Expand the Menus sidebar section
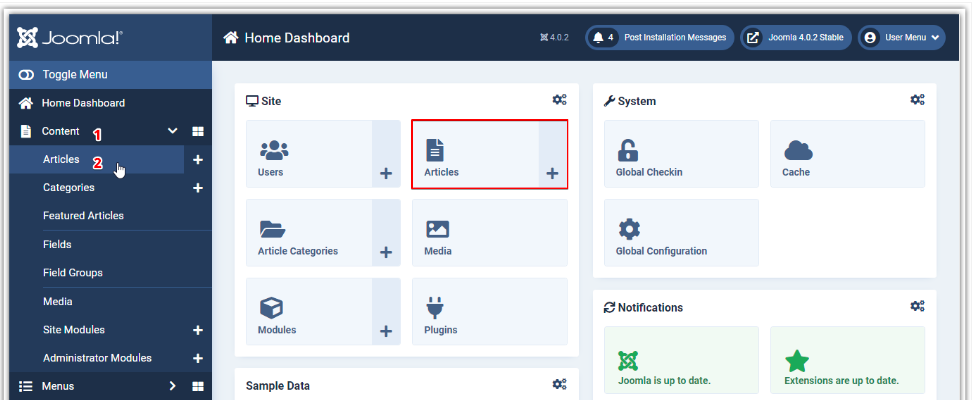 pyautogui.click(x=172, y=386)
